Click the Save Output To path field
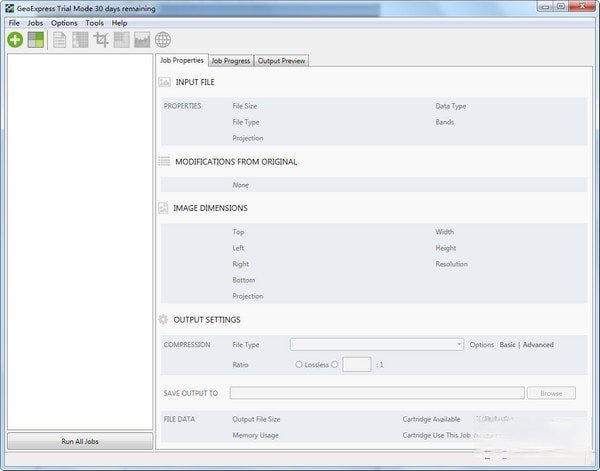Viewport: 600px width, 471px height. (377, 393)
